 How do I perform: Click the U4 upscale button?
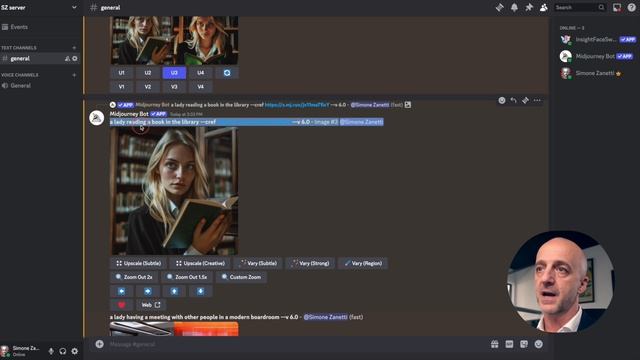pos(200,73)
